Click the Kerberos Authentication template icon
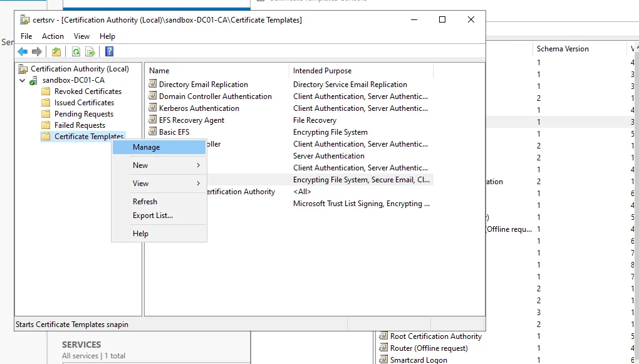639x364 pixels. [x=152, y=108]
